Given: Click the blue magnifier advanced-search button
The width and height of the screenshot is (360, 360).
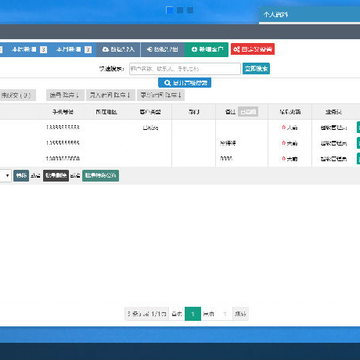Looking at the screenshot, I should [185, 83].
